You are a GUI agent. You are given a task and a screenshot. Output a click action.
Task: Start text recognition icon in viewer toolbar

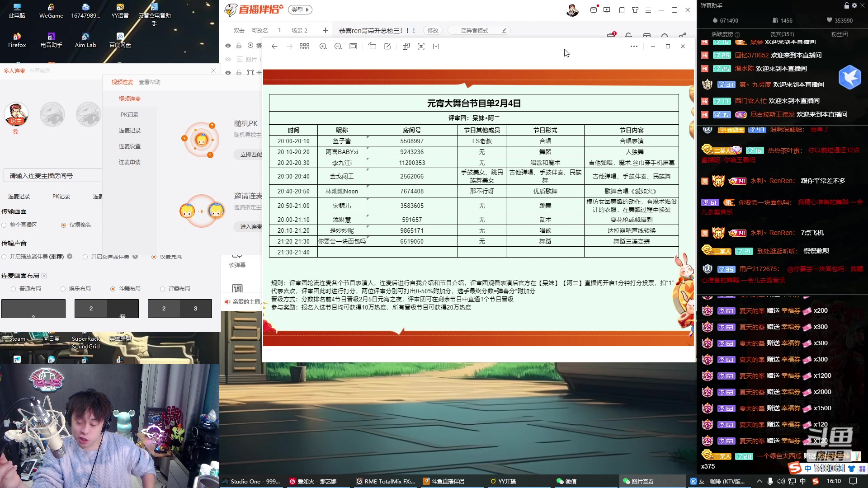tap(421, 47)
